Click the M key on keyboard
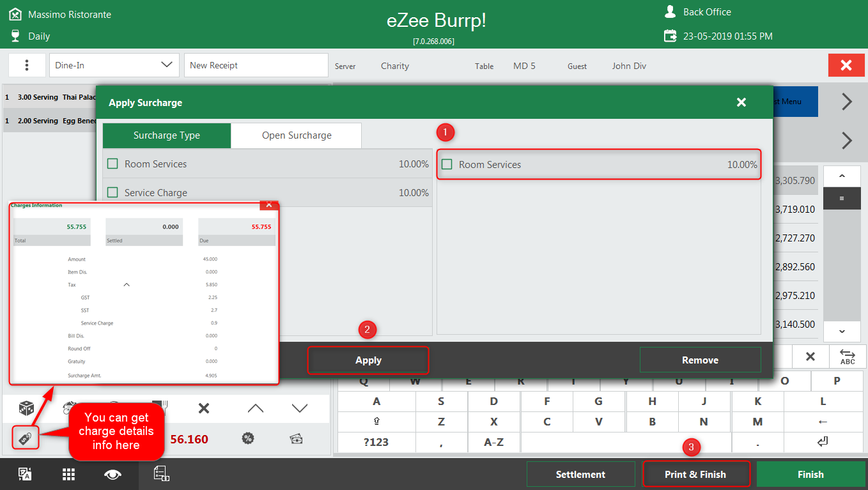 (757, 422)
